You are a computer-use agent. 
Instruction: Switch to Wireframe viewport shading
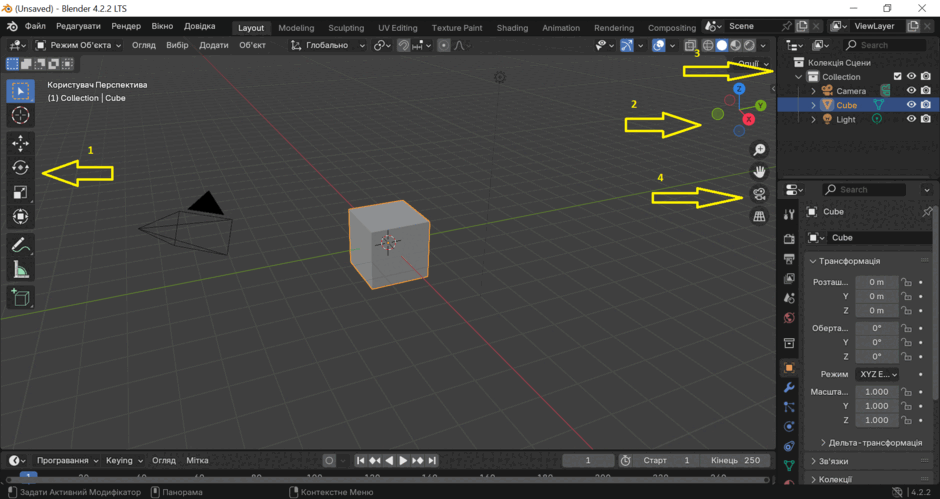[x=708, y=45]
